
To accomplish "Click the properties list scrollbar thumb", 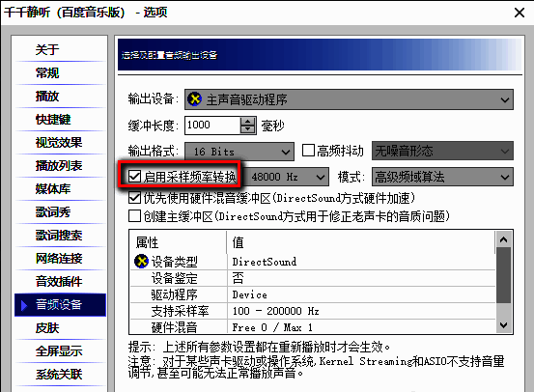I will [x=503, y=275].
